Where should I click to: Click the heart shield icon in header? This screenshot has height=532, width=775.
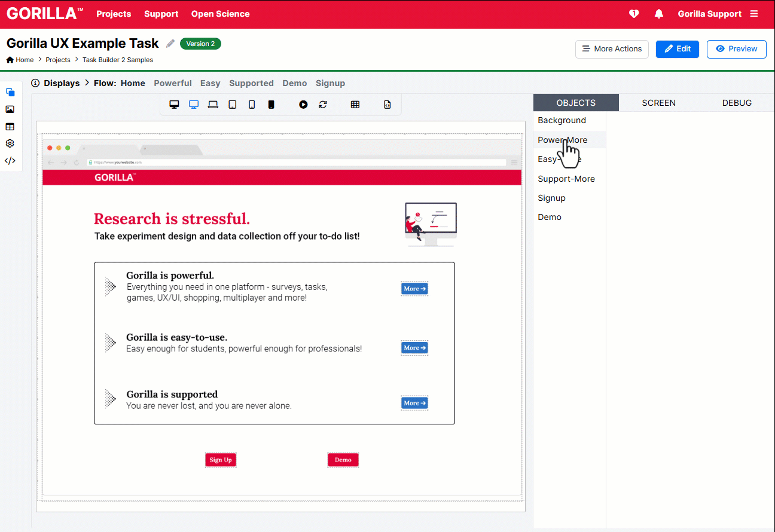coord(634,14)
